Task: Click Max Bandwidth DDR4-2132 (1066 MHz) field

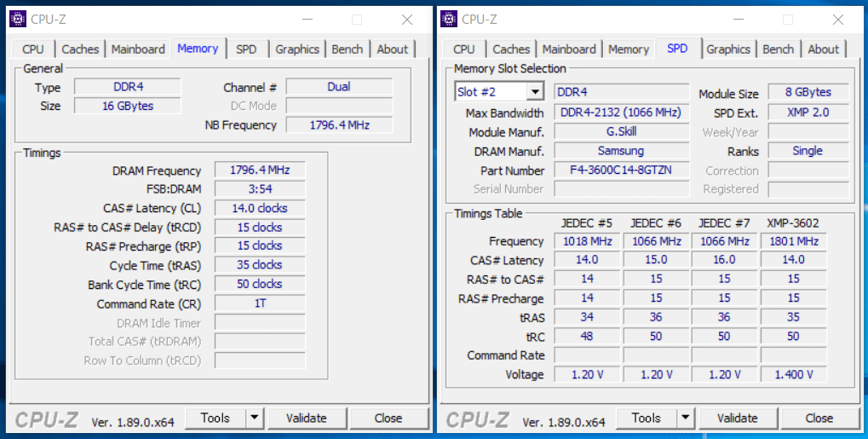Action: coord(621,113)
